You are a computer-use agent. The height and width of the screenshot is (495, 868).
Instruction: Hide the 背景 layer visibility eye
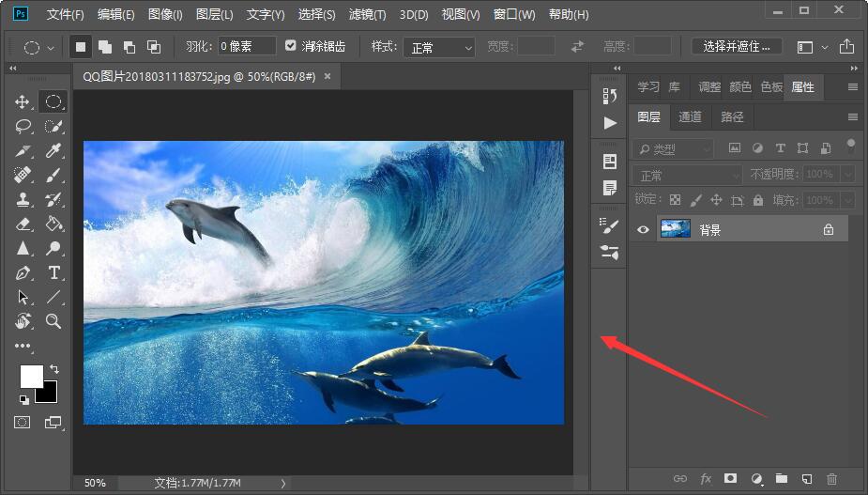(x=643, y=229)
